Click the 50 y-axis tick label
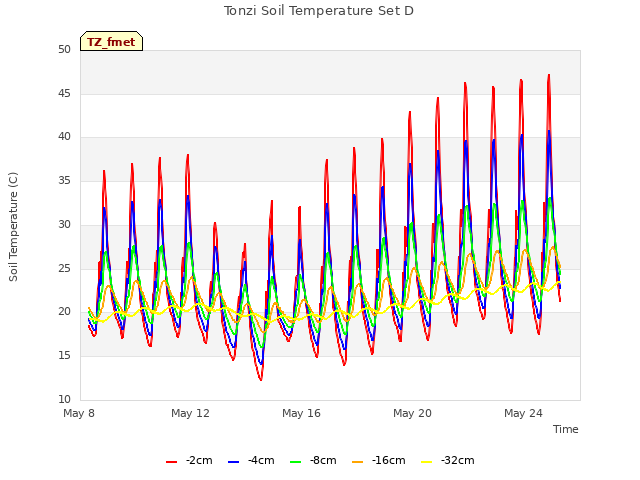The height and width of the screenshot is (480, 640). (x=64, y=50)
